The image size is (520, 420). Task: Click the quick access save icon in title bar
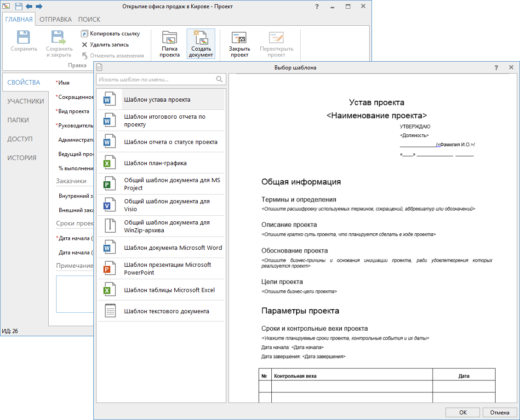pyautogui.click(x=19, y=6)
